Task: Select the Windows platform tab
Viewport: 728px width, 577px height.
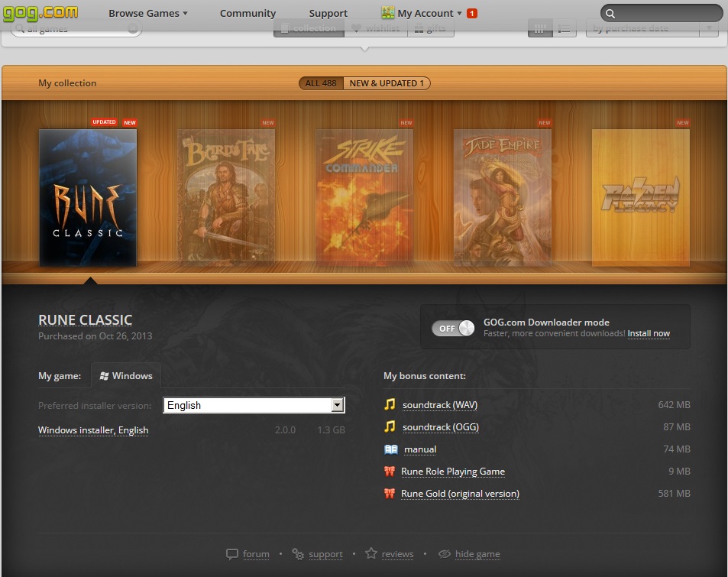Action: pyautogui.click(x=126, y=375)
